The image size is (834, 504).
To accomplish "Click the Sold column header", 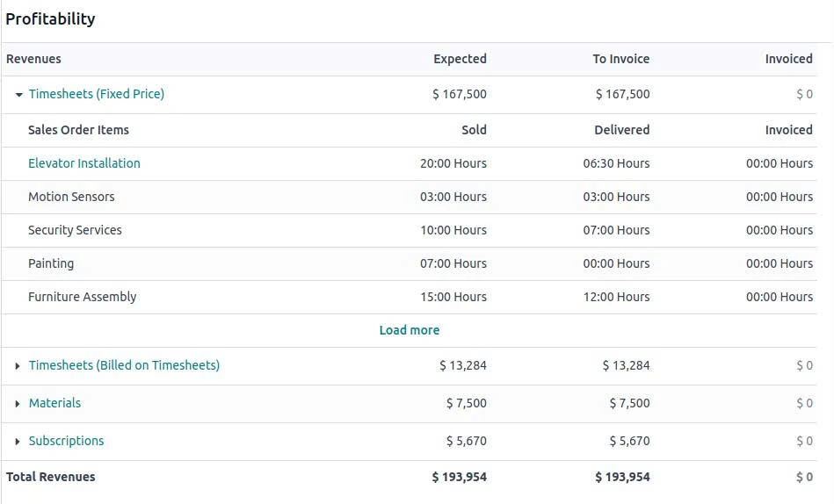I will (474, 130).
